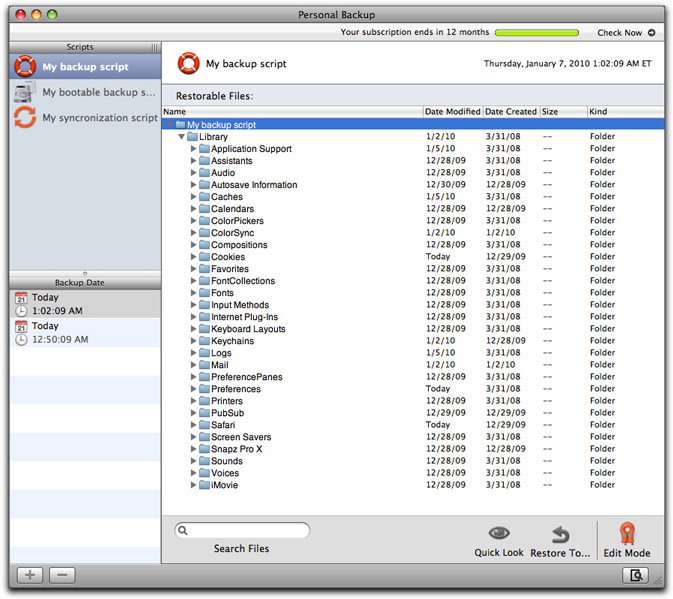673x599 pixels.
Task: Select the Today 1:02:09 AM backup entry
Action: 85,304
